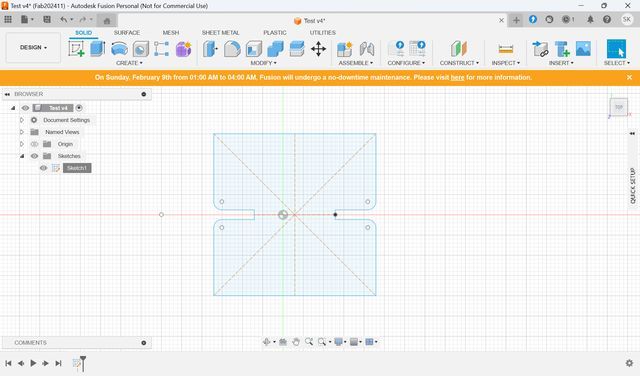Open the Create dropdown menu

(x=129, y=63)
